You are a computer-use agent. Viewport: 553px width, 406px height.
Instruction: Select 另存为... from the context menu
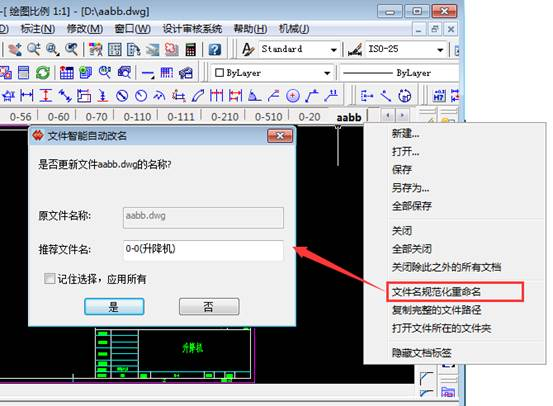click(411, 188)
